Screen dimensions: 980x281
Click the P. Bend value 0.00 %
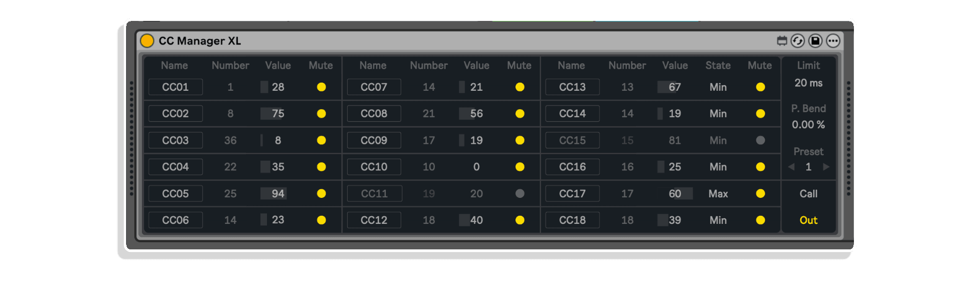pyautogui.click(x=808, y=125)
